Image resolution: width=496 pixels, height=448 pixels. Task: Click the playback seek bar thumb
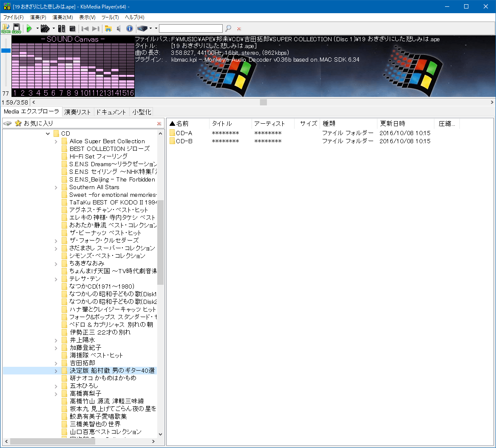tap(264, 102)
